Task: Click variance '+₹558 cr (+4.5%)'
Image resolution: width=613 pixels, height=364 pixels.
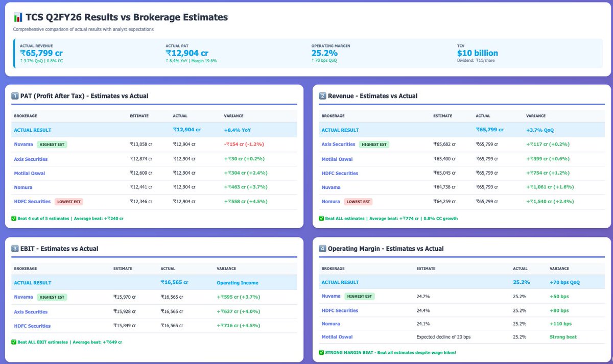Action: [x=245, y=202]
